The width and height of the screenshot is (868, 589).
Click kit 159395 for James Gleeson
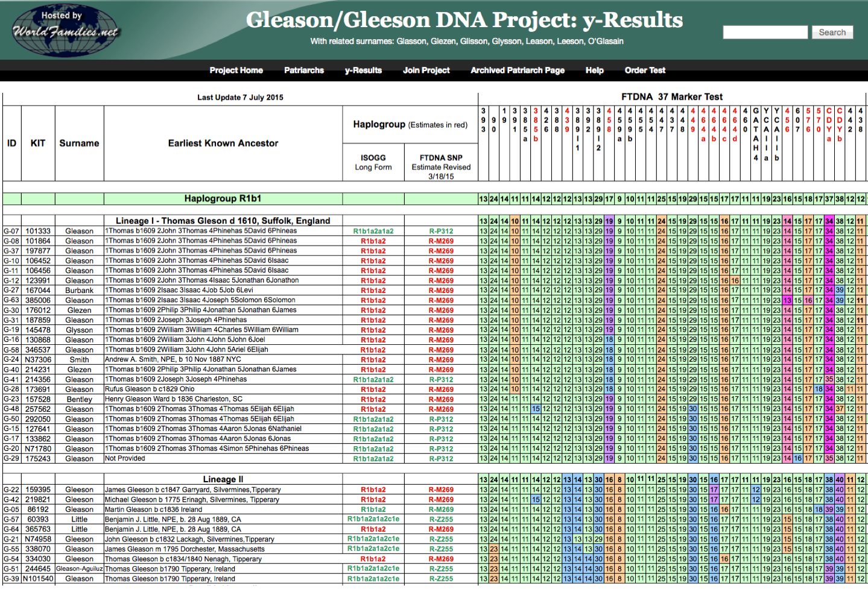pos(36,490)
